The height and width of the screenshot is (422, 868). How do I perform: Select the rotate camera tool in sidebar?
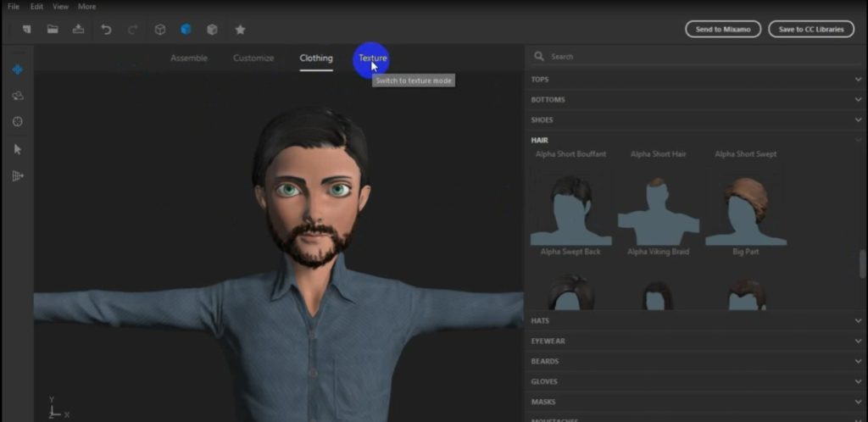coord(18,96)
